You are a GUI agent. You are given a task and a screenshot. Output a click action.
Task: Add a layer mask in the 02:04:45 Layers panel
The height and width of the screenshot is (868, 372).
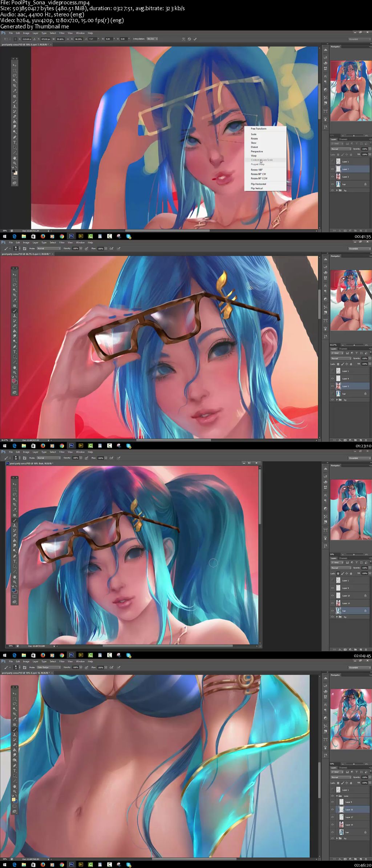click(345, 650)
